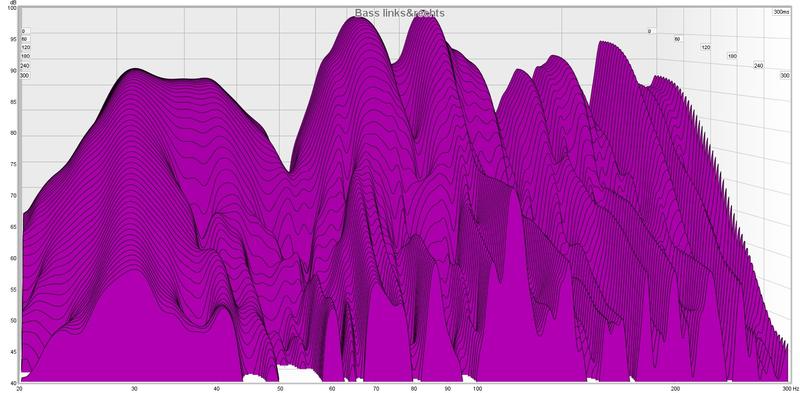The image size is (800, 393).
Task: Click the 240 ms marker on right time scale
Action: pyautogui.click(x=758, y=66)
